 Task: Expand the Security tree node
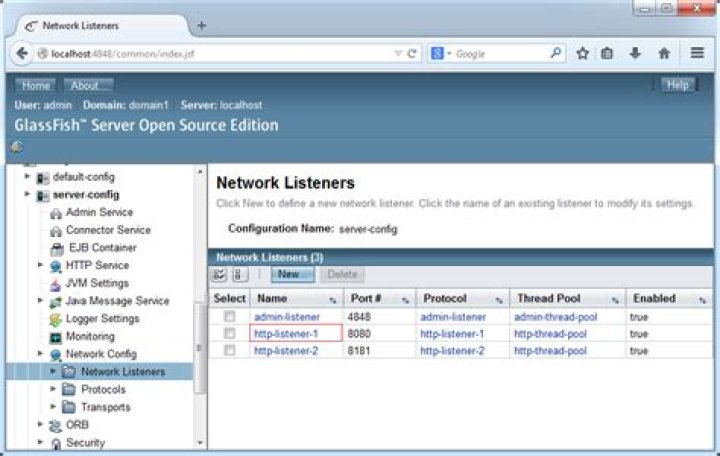pyautogui.click(x=40, y=442)
